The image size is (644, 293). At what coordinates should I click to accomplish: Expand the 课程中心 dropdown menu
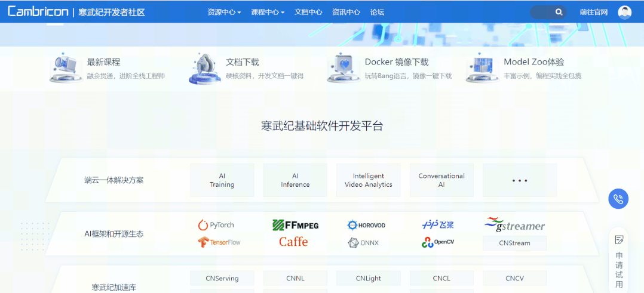(x=268, y=12)
